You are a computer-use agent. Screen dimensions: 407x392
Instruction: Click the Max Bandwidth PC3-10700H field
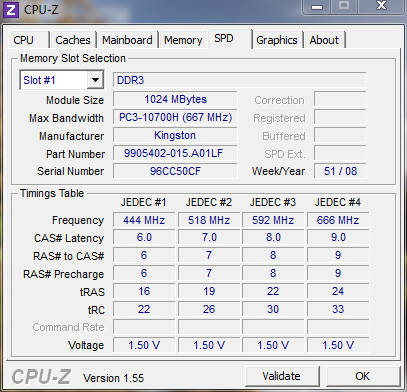coord(175,117)
